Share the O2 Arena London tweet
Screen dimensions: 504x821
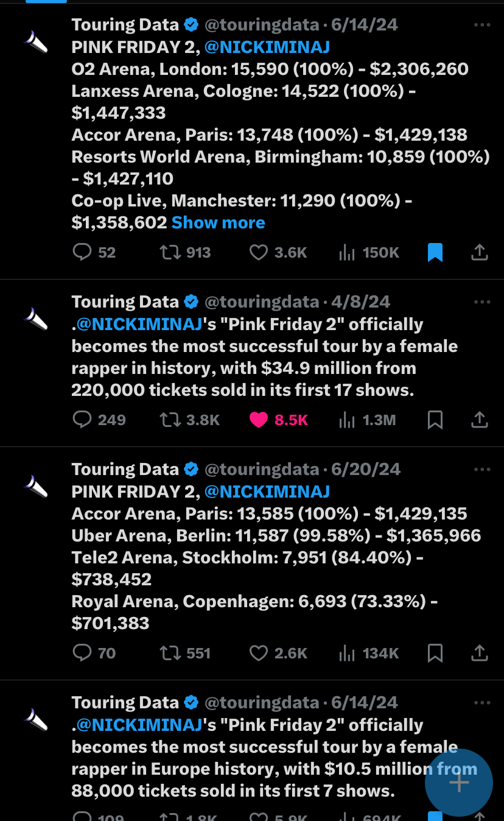480,252
